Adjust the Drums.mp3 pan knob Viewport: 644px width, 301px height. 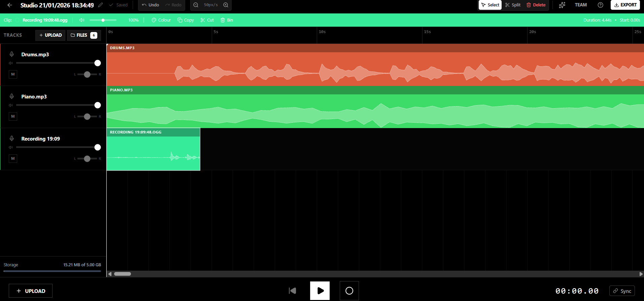point(87,74)
